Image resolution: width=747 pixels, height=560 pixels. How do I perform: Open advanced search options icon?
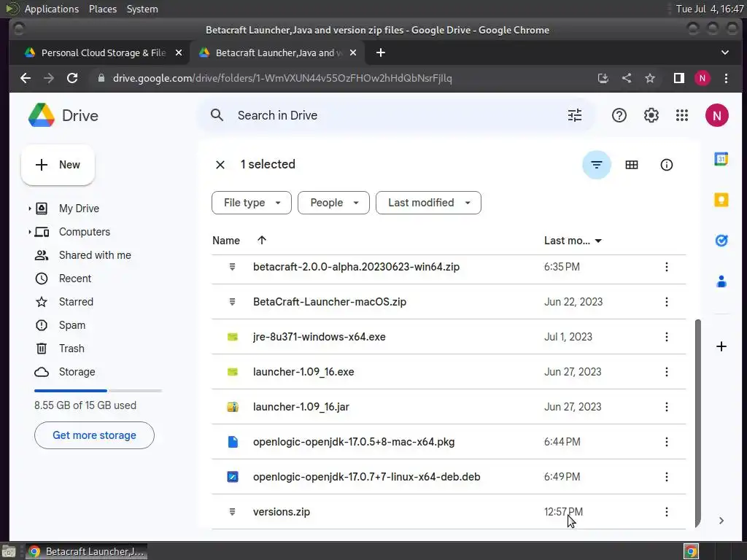coord(575,115)
